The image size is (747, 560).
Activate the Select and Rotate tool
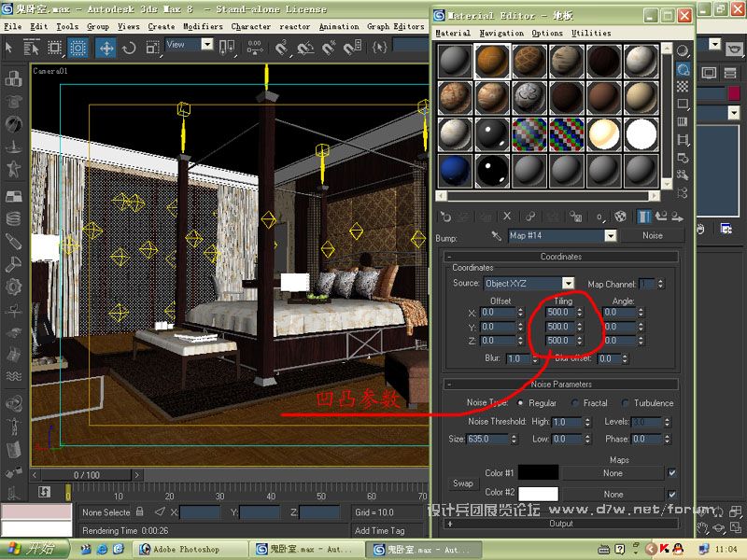click(x=129, y=48)
